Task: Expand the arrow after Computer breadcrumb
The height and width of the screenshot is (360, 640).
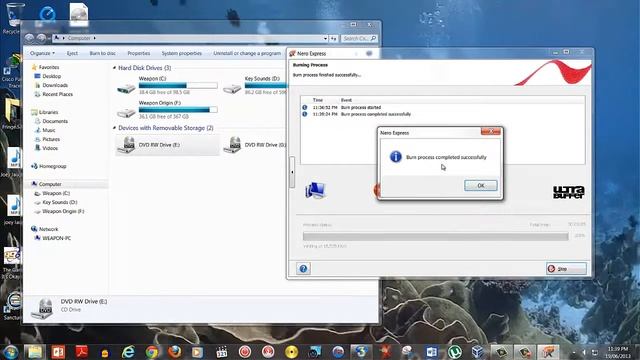Action: point(94,38)
